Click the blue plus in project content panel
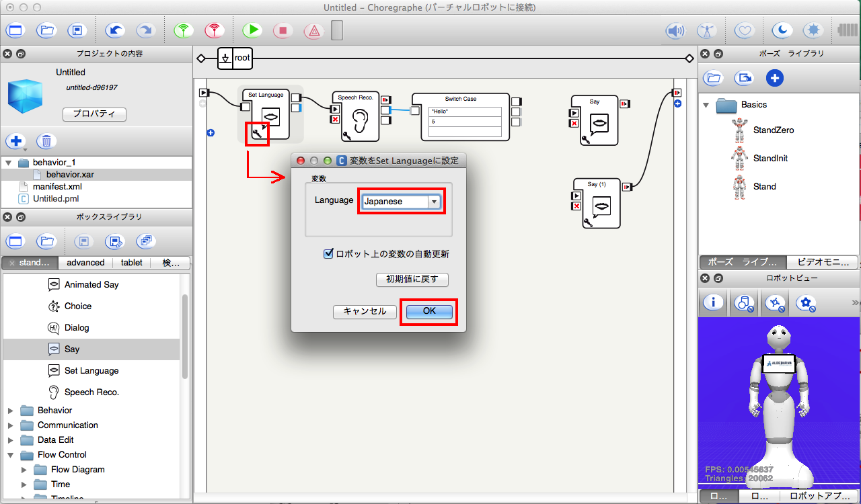Image resolution: width=861 pixels, height=504 pixels. tap(15, 141)
